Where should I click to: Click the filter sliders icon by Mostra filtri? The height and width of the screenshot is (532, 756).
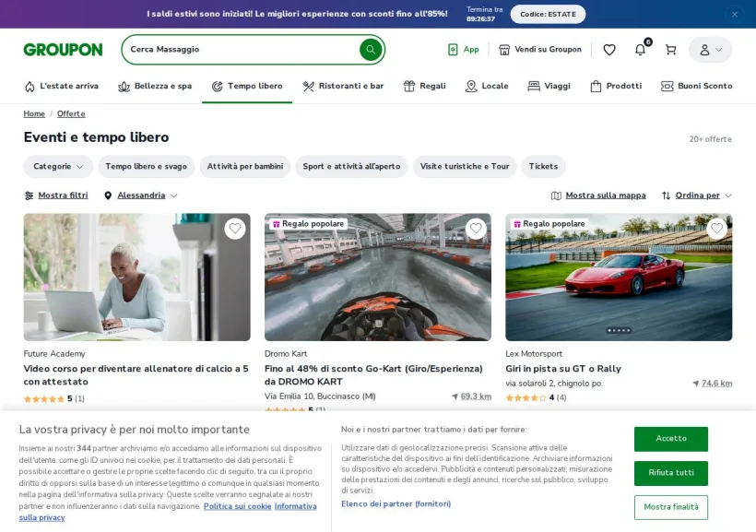pos(29,195)
